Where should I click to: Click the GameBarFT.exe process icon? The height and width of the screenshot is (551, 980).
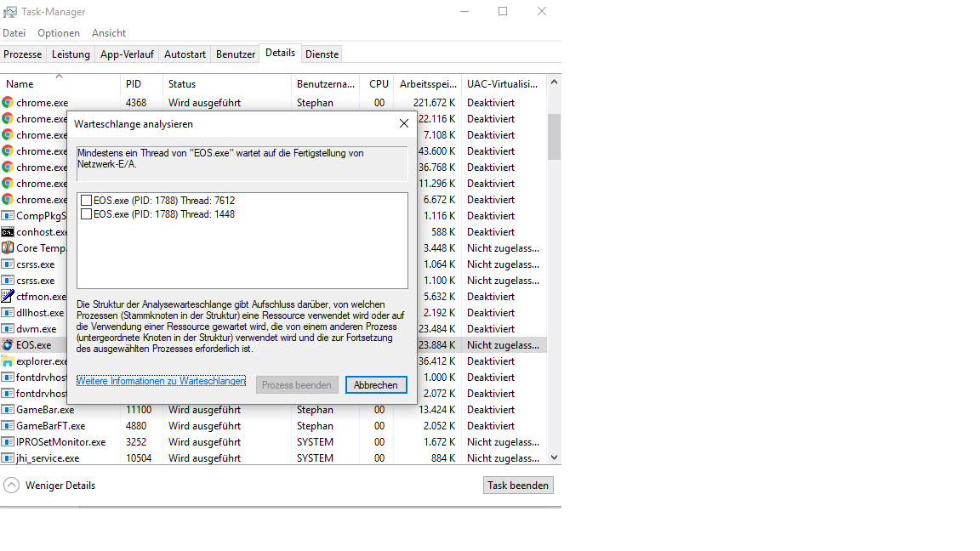tap(8, 426)
